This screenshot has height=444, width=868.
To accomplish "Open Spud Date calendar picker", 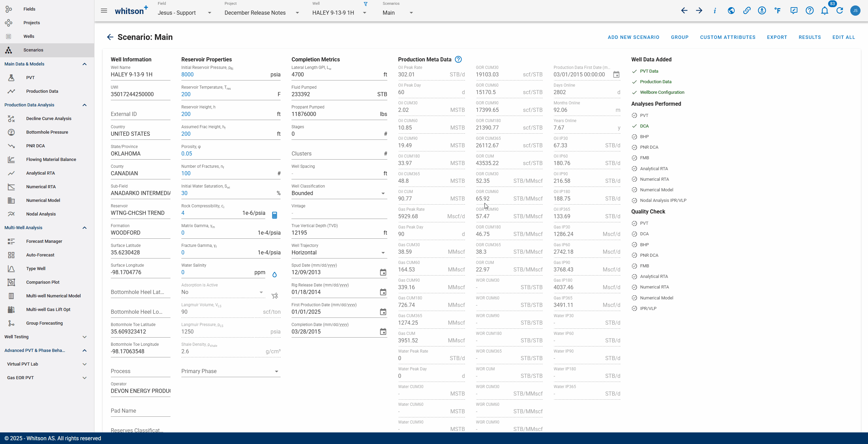I will [x=383, y=272].
